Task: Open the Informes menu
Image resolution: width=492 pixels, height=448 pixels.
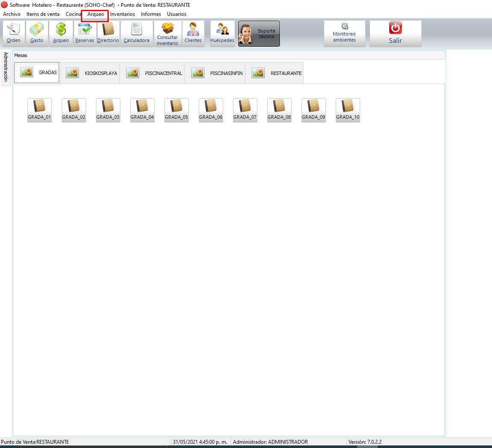Action: (x=151, y=14)
